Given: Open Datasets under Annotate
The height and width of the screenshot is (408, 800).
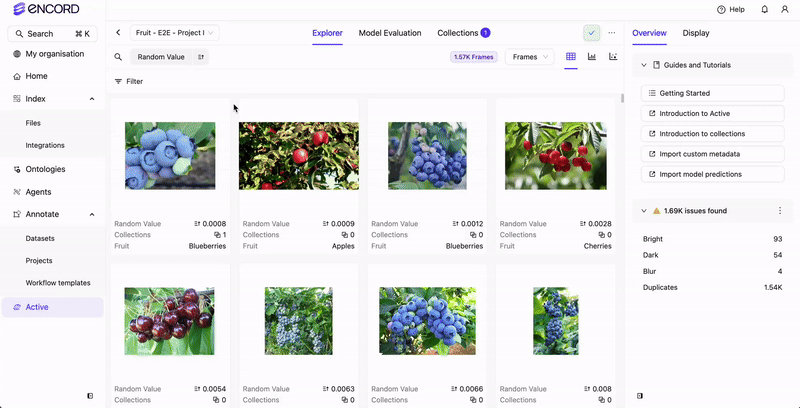Looking at the screenshot, I should pyautogui.click(x=40, y=238).
